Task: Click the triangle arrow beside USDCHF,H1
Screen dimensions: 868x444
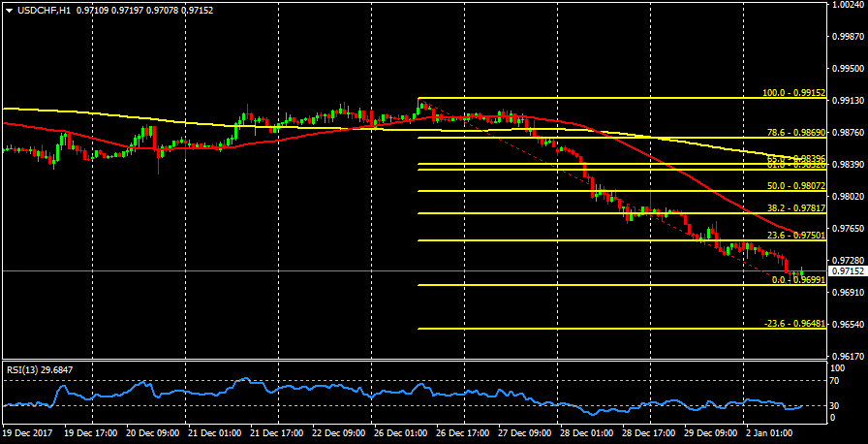Action: 8,9
